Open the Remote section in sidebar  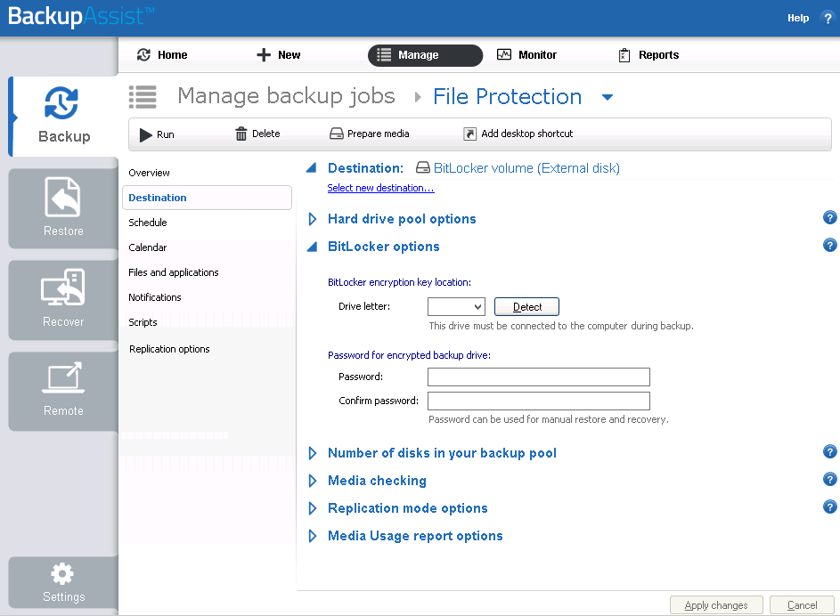63,390
